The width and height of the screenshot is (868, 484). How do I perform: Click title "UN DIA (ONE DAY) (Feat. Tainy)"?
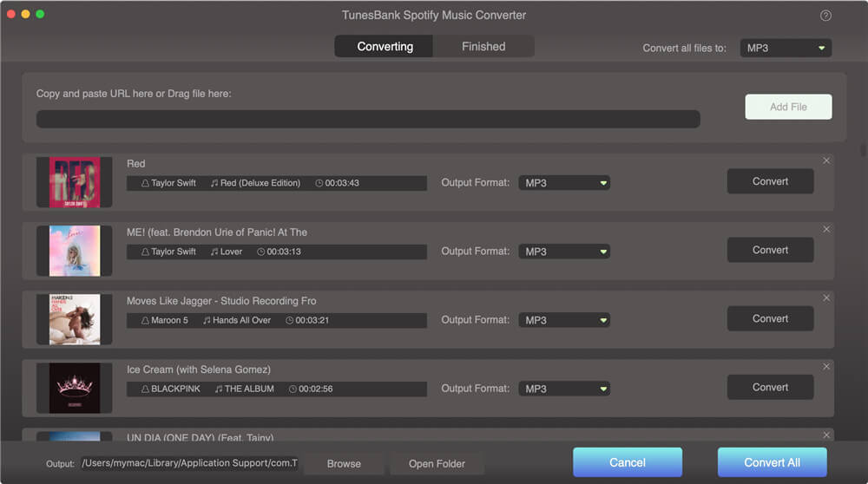(200, 437)
